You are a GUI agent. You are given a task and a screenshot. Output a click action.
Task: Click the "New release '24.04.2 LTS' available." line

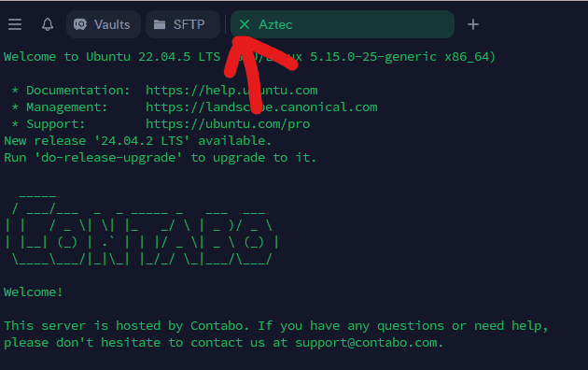[x=137, y=141]
